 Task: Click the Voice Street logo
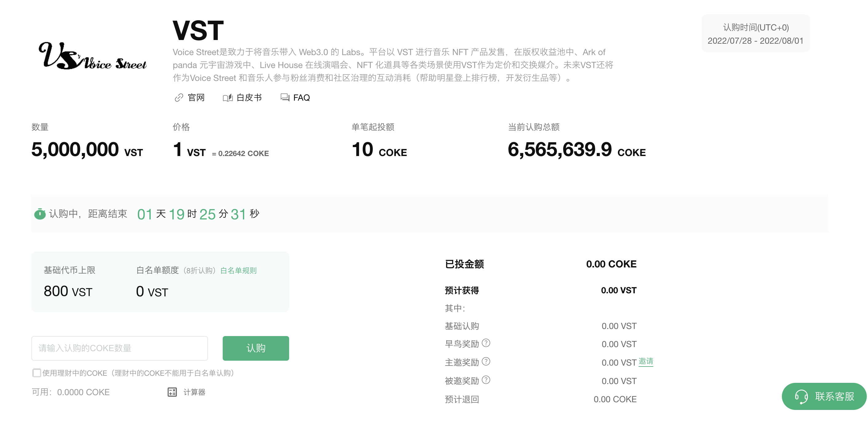click(x=92, y=56)
